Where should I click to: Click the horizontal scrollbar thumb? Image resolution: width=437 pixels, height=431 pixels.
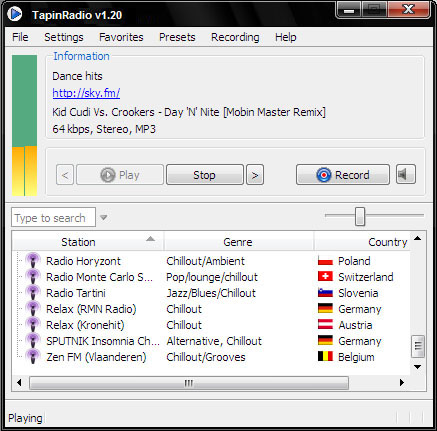pos(189,383)
